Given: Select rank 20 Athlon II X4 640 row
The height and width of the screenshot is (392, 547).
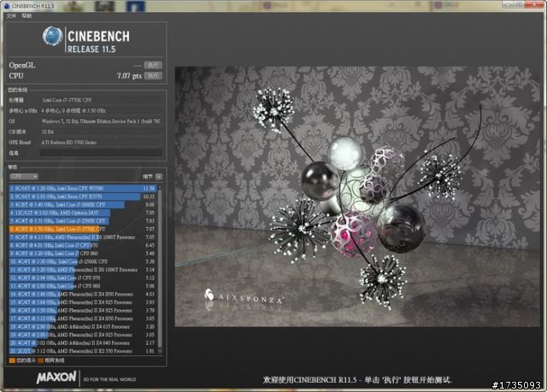Looking at the screenshot, I should tap(83, 342).
